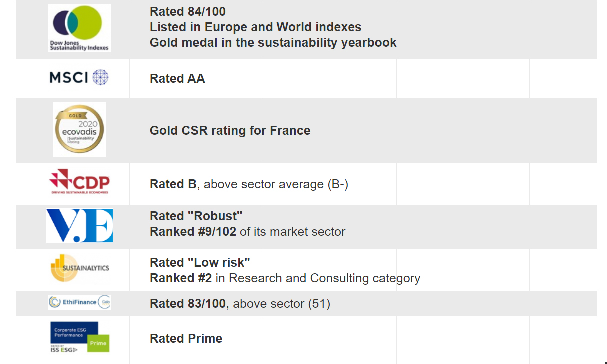Image resolution: width=607 pixels, height=364 pixels.
Task: Click the 'Rated 83/100' EthiFinance score
Action: (188, 304)
